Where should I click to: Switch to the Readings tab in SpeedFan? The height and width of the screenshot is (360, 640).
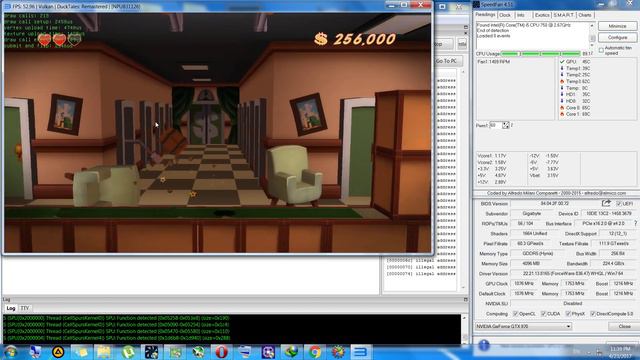[x=485, y=15]
